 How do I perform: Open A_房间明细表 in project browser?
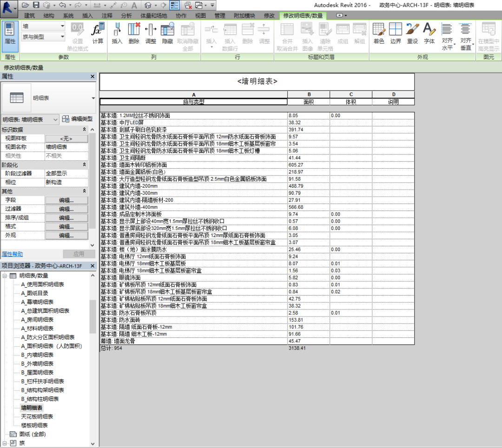[x=37, y=320]
